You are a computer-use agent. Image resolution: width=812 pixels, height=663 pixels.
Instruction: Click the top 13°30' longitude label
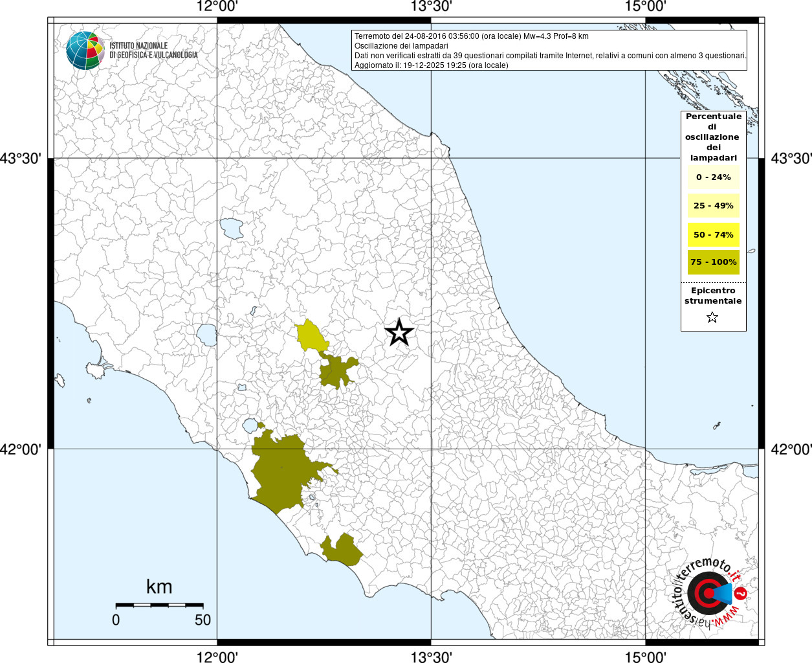click(x=431, y=6)
